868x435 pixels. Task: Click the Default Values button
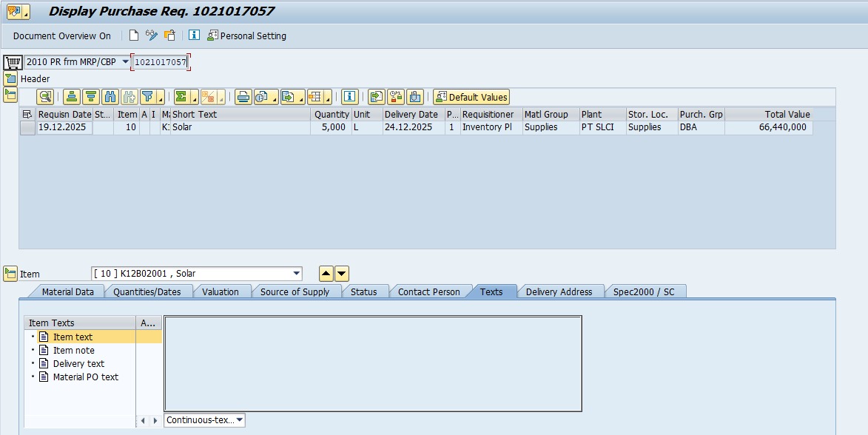[471, 97]
